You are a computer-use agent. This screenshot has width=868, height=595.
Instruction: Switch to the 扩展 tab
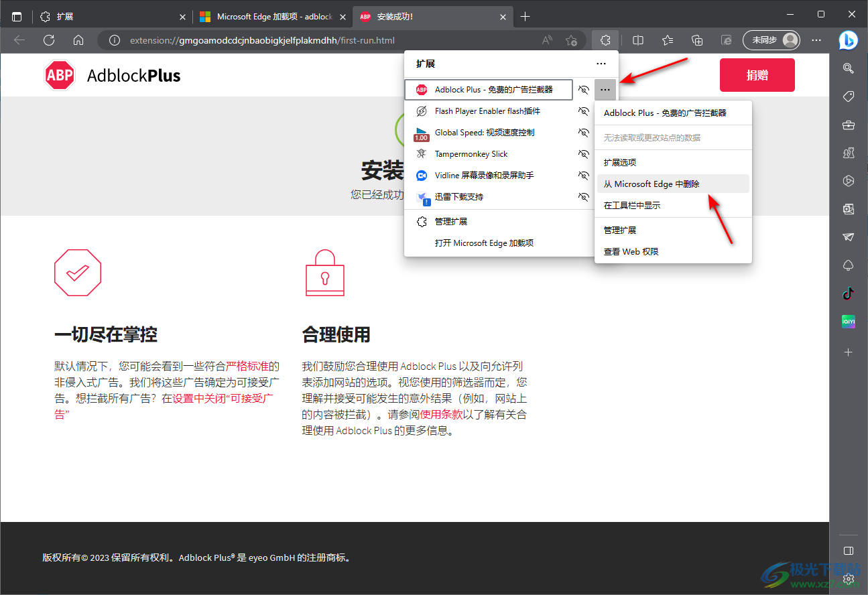[112, 17]
